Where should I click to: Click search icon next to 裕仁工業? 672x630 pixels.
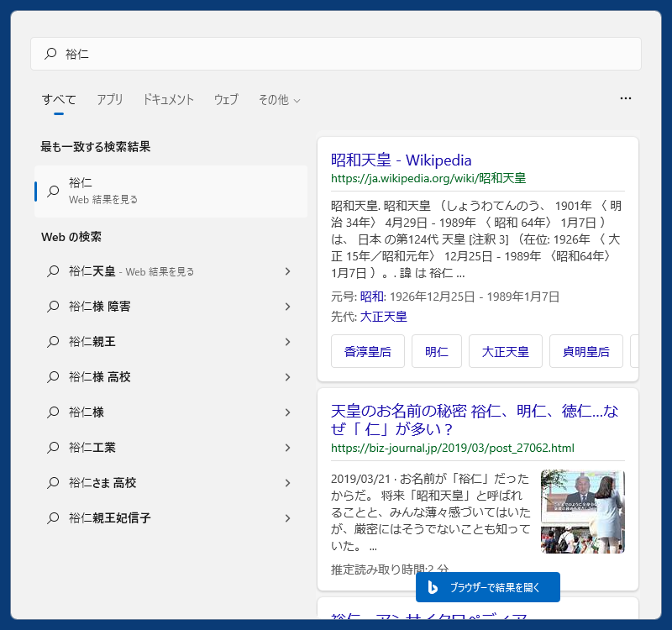pyautogui.click(x=53, y=448)
